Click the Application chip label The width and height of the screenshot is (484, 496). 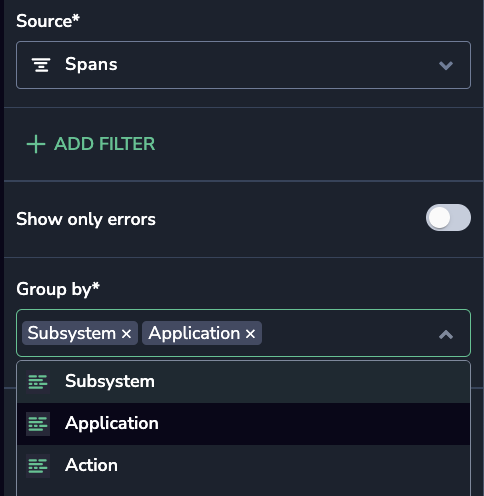pyautogui.click(x=194, y=333)
